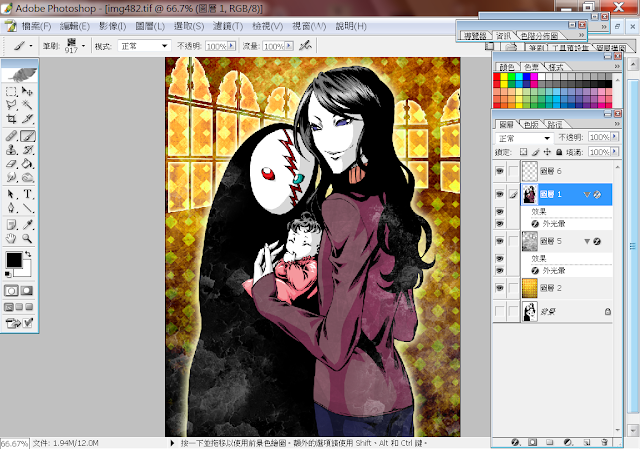Select the Magic Wand tool
The image size is (640, 449).
point(27,105)
